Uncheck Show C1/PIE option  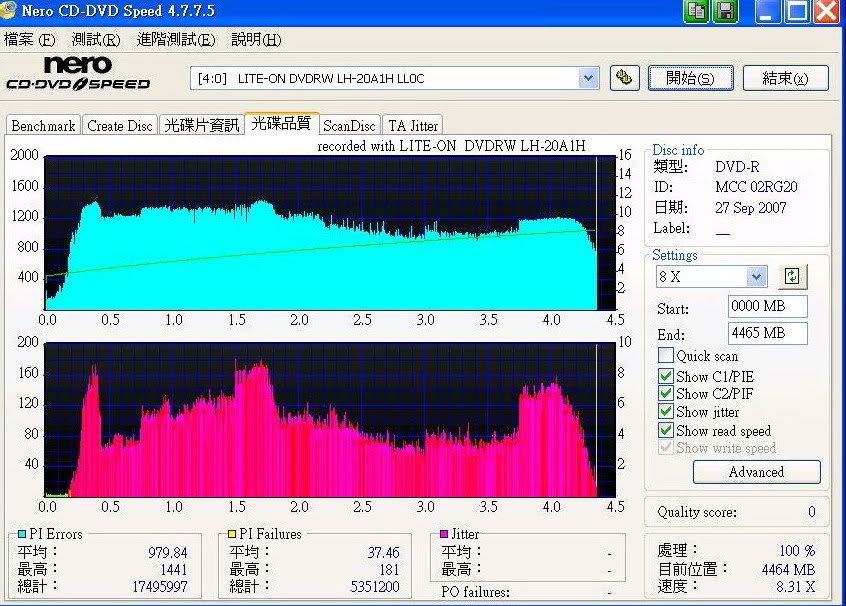click(x=666, y=376)
